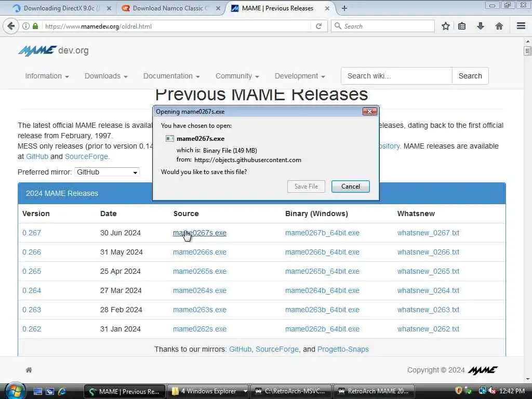Open the downloads arrow icon
Viewport: 532px width, 399px height.
pyautogui.click(x=481, y=26)
